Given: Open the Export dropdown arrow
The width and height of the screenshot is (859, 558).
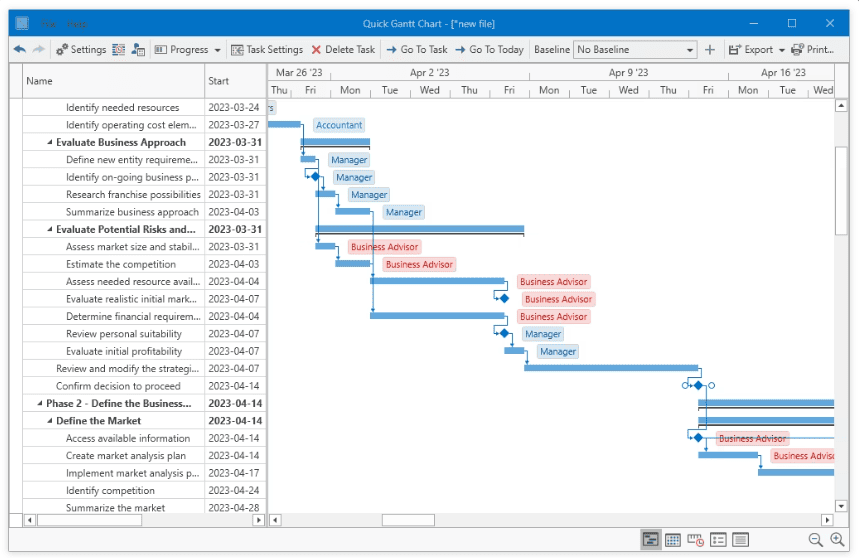Looking at the screenshot, I should pyautogui.click(x=781, y=50).
